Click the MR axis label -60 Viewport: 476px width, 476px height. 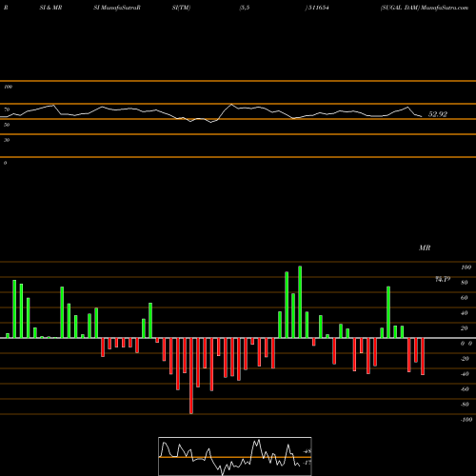(465, 389)
